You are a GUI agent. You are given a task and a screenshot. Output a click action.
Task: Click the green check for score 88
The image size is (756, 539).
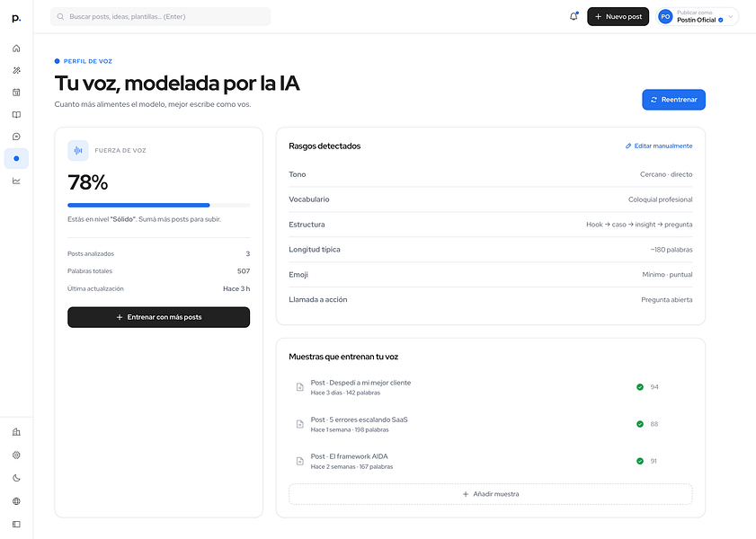coord(640,424)
